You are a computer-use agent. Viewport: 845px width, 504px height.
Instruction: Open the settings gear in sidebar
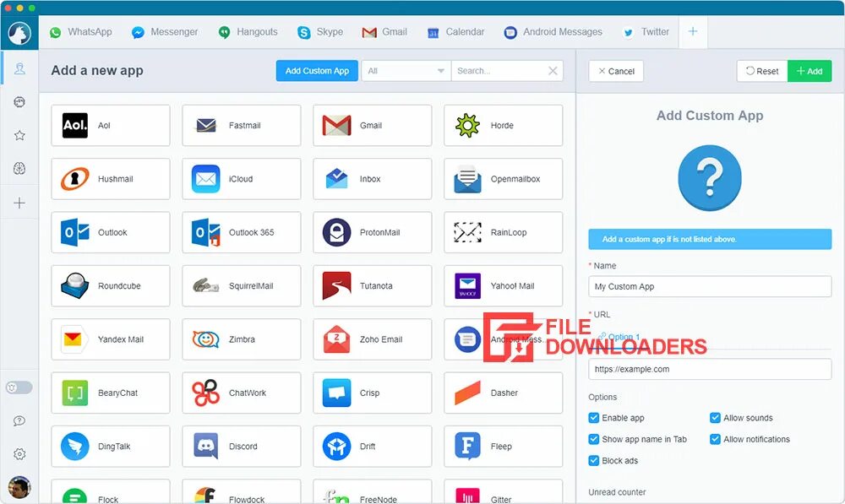(19, 454)
